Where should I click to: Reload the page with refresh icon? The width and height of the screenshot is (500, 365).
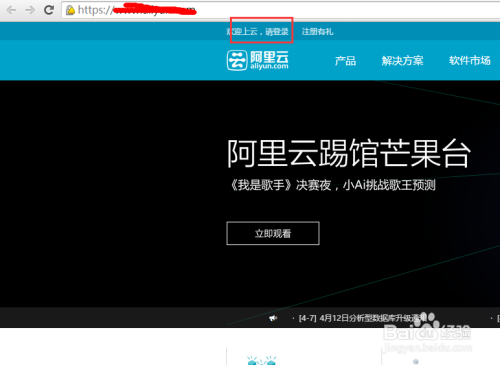[x=49, y=10]
